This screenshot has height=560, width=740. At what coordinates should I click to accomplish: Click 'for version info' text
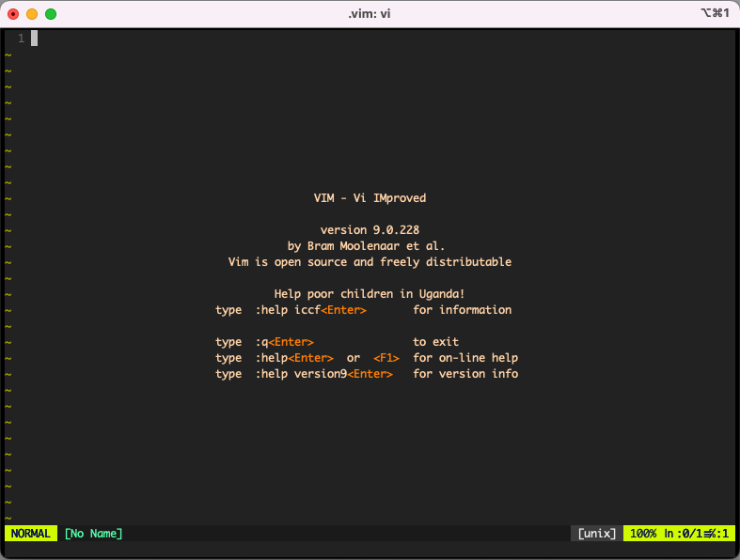465,374
